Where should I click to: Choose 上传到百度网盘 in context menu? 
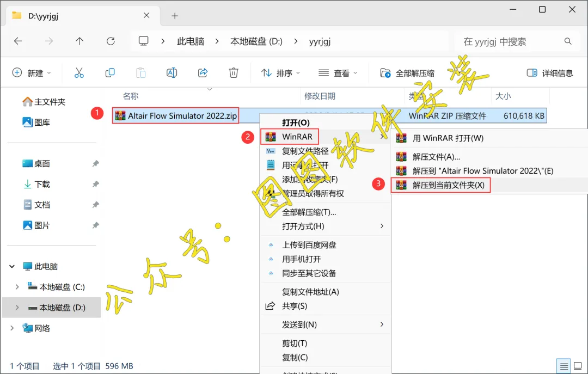309,245
